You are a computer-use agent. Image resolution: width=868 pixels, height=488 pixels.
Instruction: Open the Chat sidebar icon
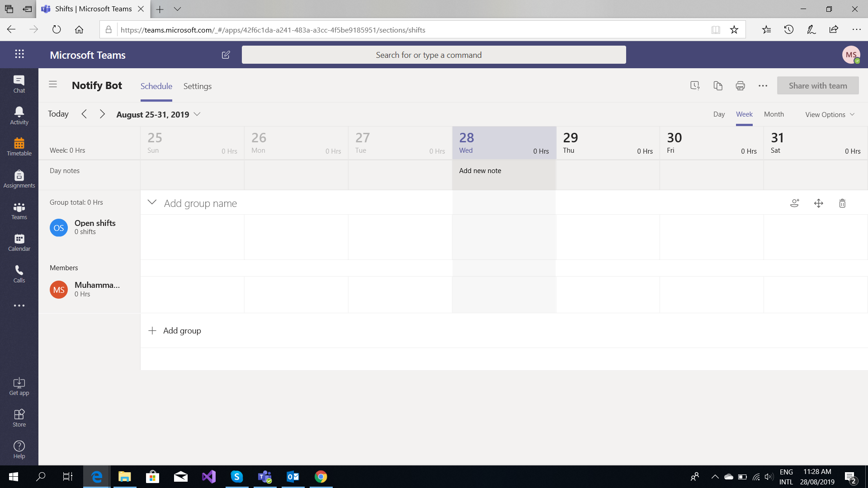pos(19,84)
